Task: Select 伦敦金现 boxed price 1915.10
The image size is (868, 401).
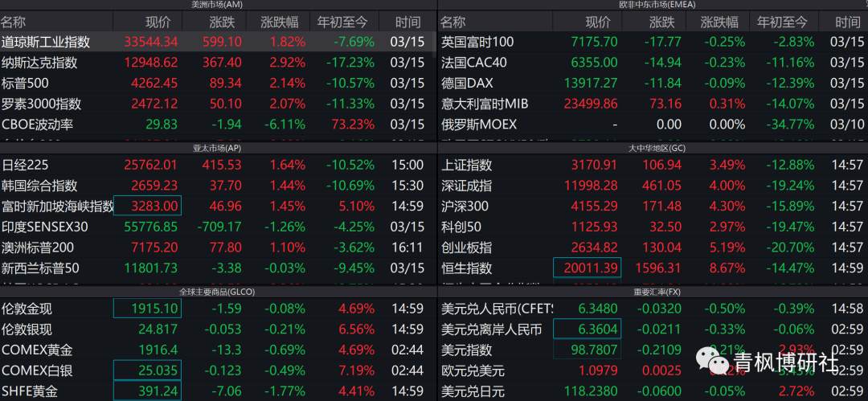Action: pos(147,309)
